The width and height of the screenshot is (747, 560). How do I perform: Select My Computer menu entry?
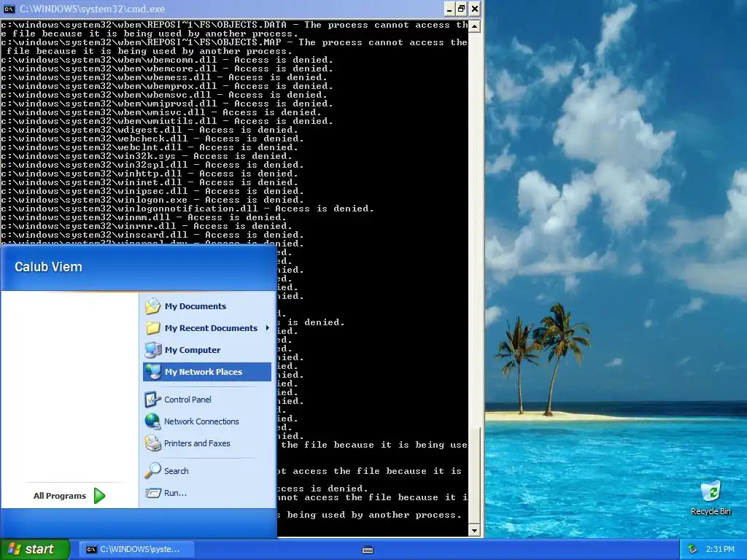click(x=206, y=350)
